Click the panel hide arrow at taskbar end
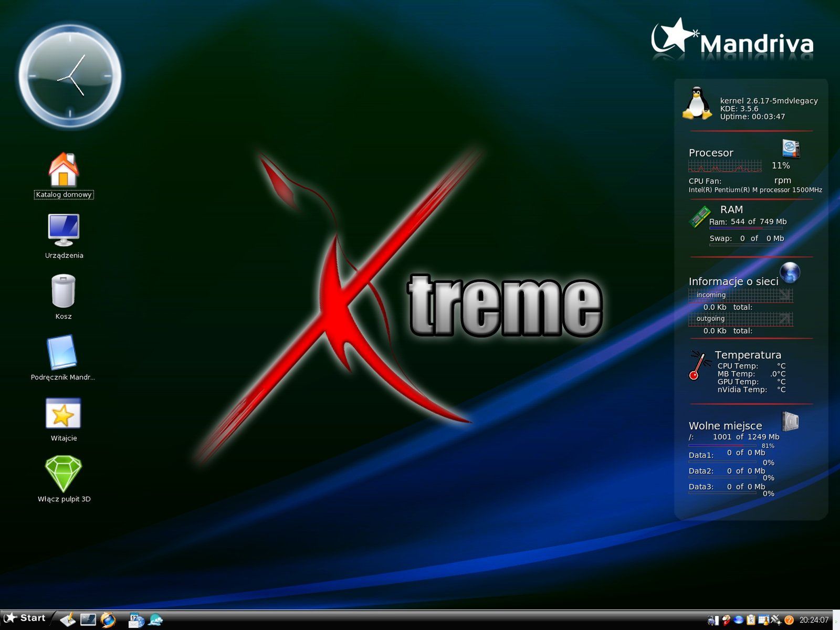Viewport: 840px width, 630px height. click(836, 621)
